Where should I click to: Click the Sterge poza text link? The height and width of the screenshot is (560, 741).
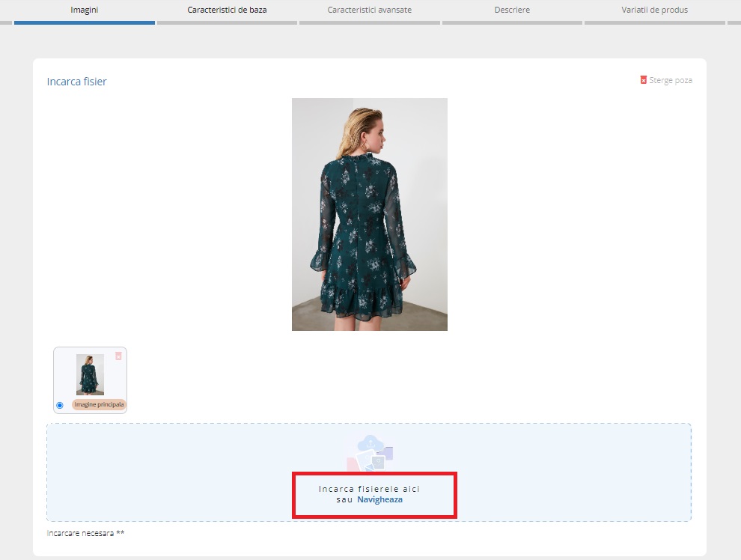(x=671, y=80)
